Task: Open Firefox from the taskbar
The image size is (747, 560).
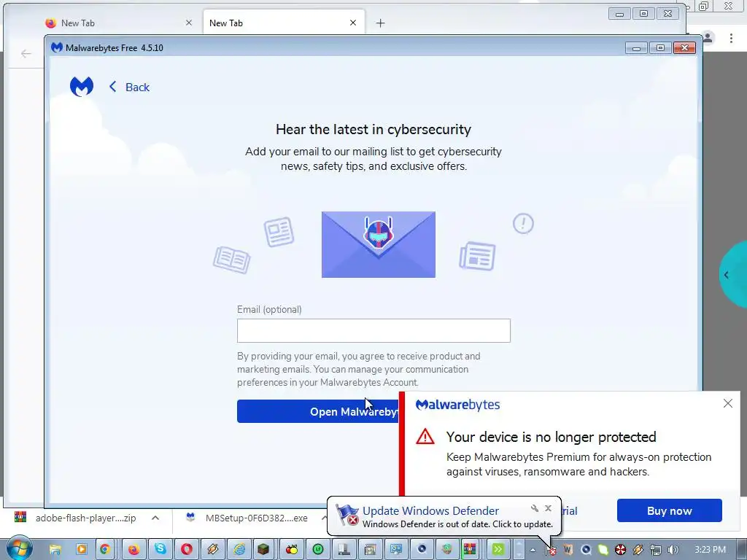Action: 134,549
